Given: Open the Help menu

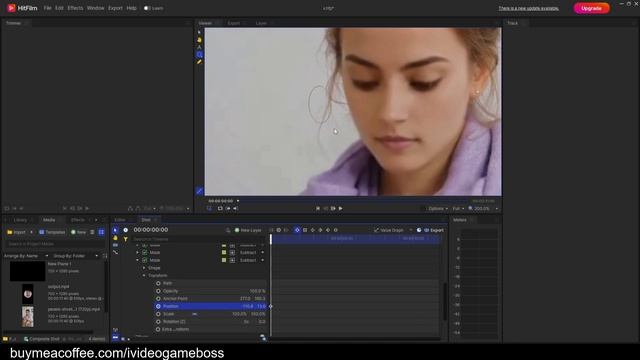Looking at the screenshot, I should coord(131,8).
